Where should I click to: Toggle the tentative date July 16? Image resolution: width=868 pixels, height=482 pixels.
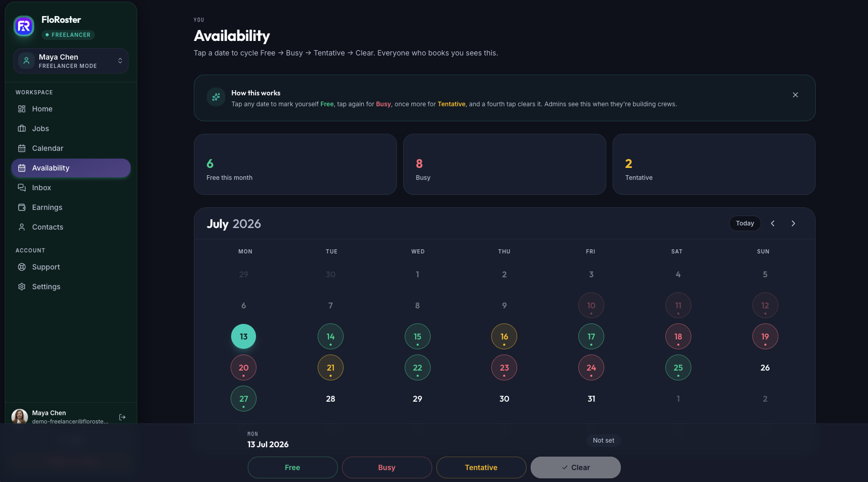504,336
